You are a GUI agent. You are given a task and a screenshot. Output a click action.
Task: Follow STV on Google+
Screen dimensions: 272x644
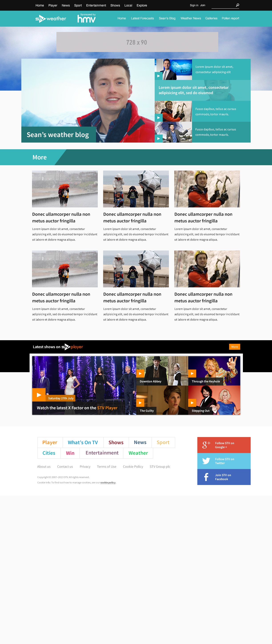[224, 445]
